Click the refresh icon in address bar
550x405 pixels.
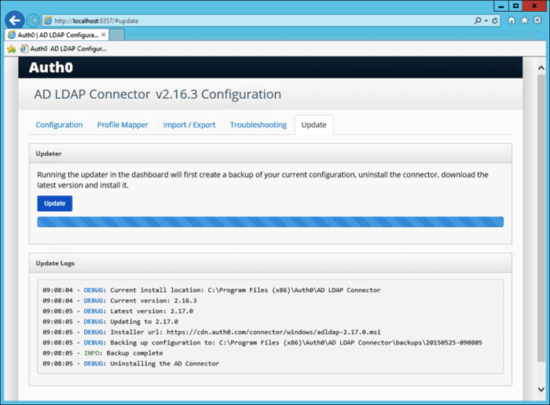495,21
